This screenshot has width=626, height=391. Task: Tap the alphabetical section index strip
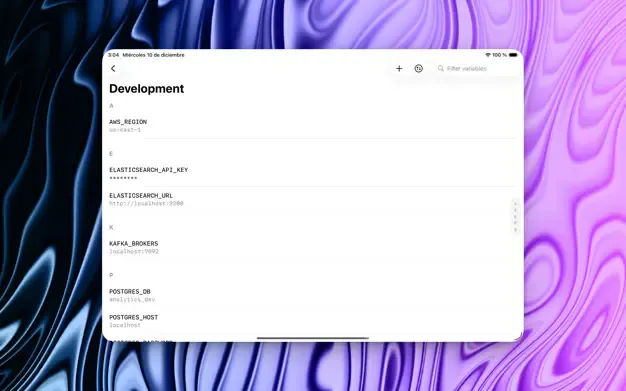(515, 216)
